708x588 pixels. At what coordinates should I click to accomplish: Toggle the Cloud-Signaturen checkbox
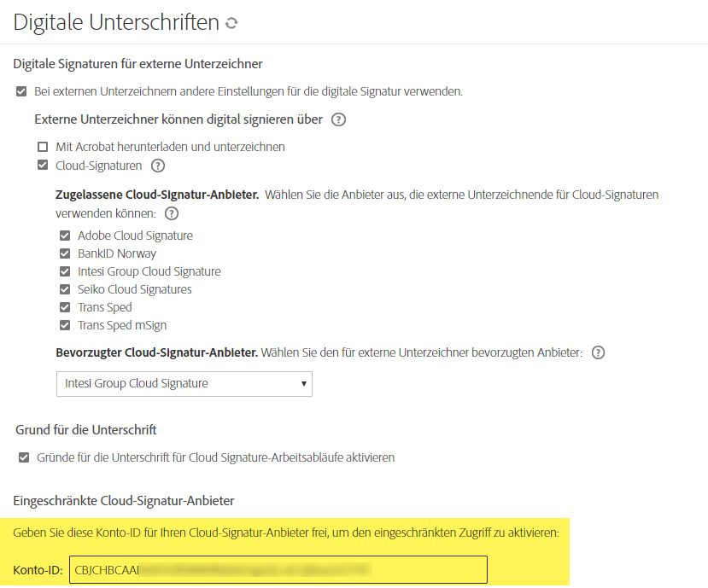tap(43, 166)
